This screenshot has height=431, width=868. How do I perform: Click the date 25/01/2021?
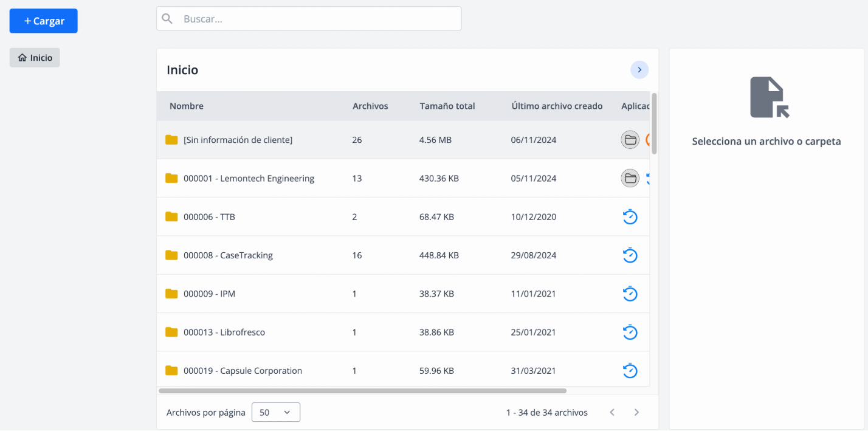coord(534,332)
